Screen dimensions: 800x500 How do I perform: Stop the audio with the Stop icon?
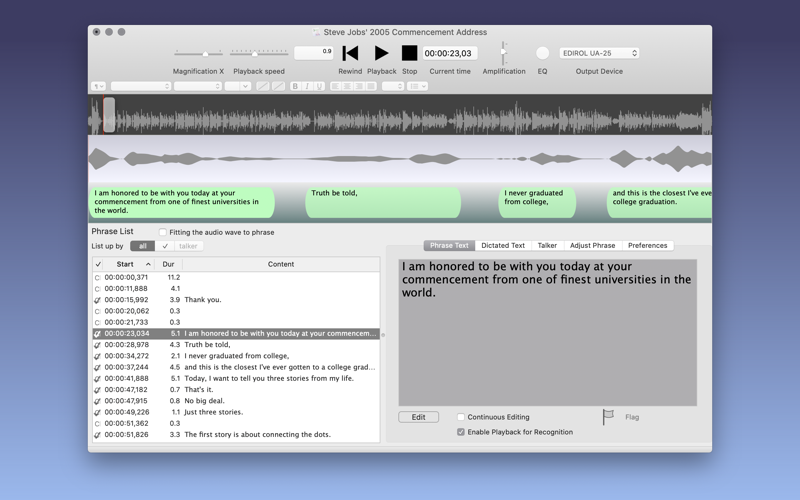tap(409, 53)
